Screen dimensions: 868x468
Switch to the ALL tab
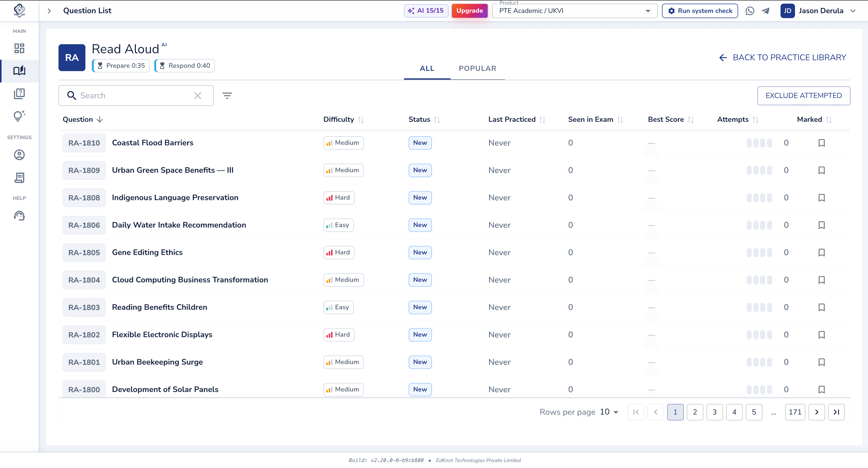[427, 68]
